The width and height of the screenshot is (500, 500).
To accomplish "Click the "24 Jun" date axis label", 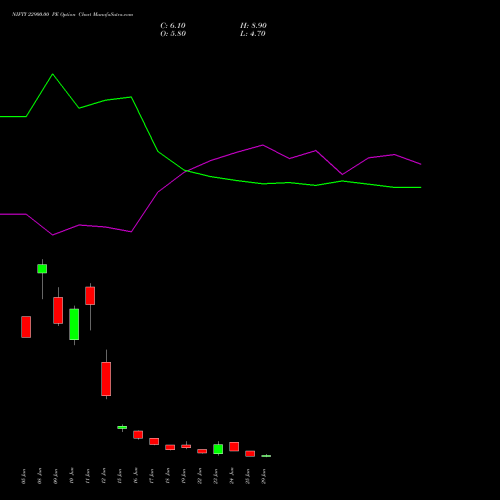I will (x=231, y=476).
